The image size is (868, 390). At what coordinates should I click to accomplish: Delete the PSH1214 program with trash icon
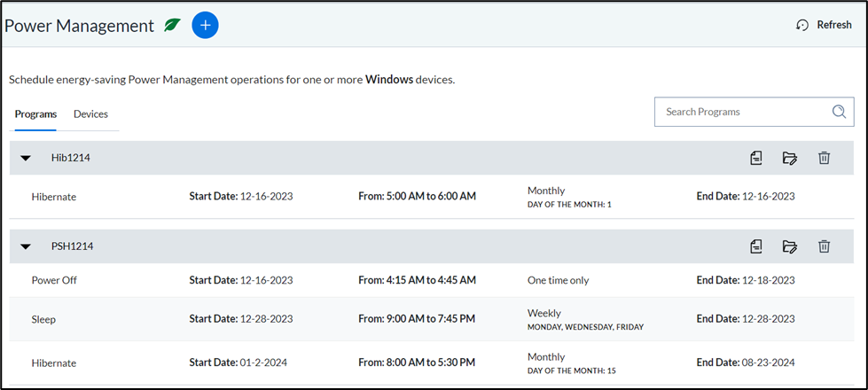pyautogui.click(x=825, y=246)
